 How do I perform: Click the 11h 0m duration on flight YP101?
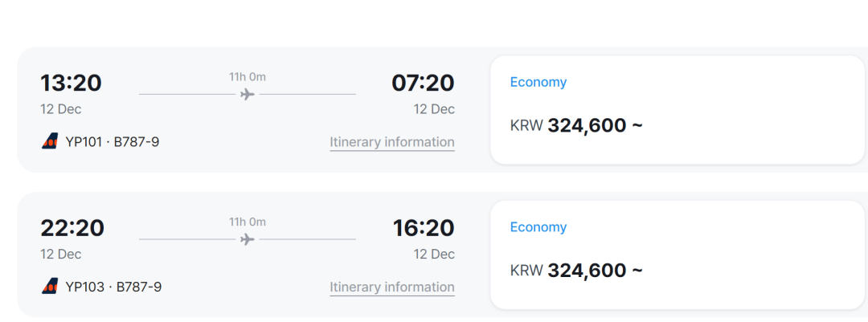click(x=248, y=77)
